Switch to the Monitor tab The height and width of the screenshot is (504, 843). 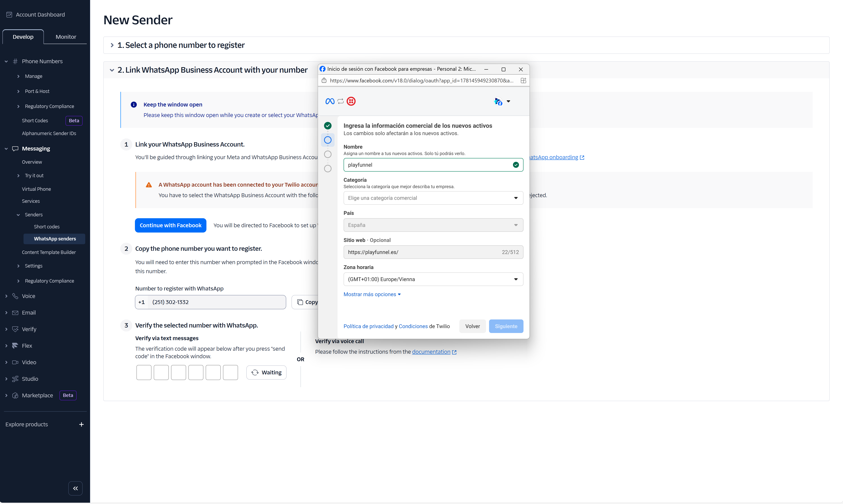point(65,37)
